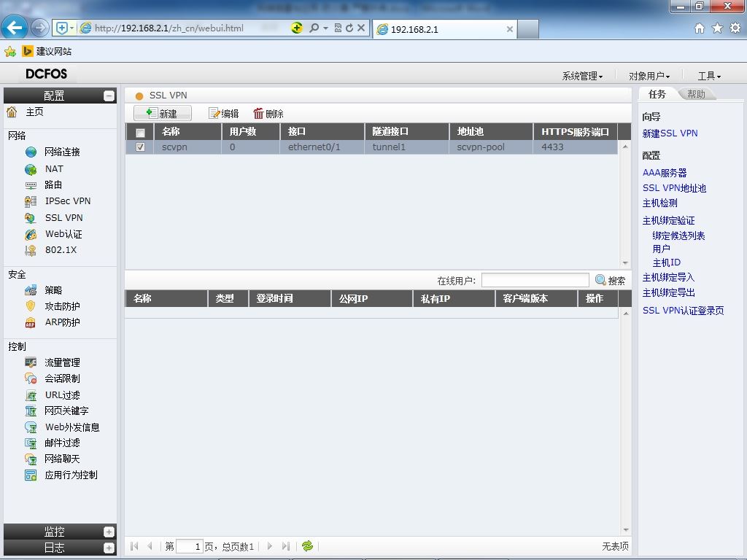Screen dimensions: 747x560
Task: Open the 802.1X icon
Action: 31,250
